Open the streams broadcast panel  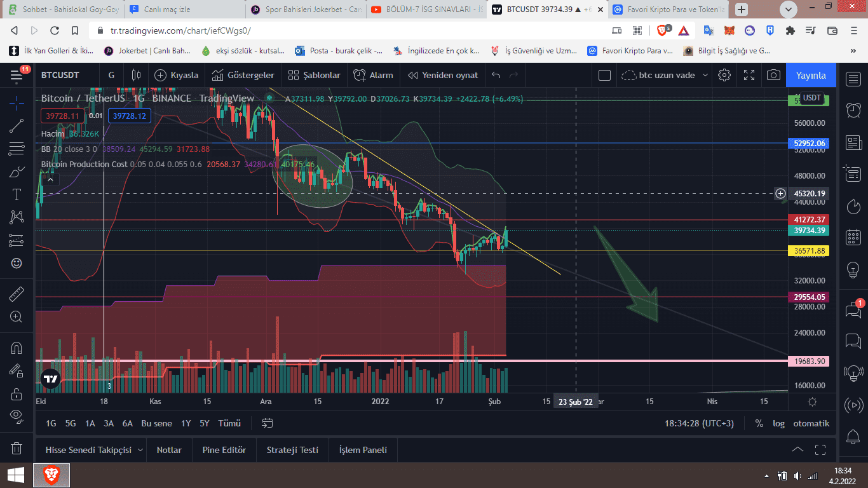click(853, 405)
